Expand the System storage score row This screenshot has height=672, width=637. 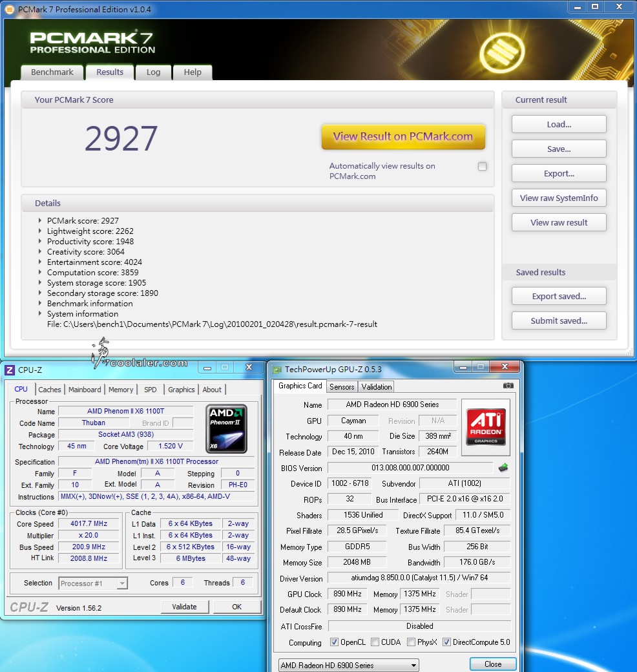pos(40,283)
